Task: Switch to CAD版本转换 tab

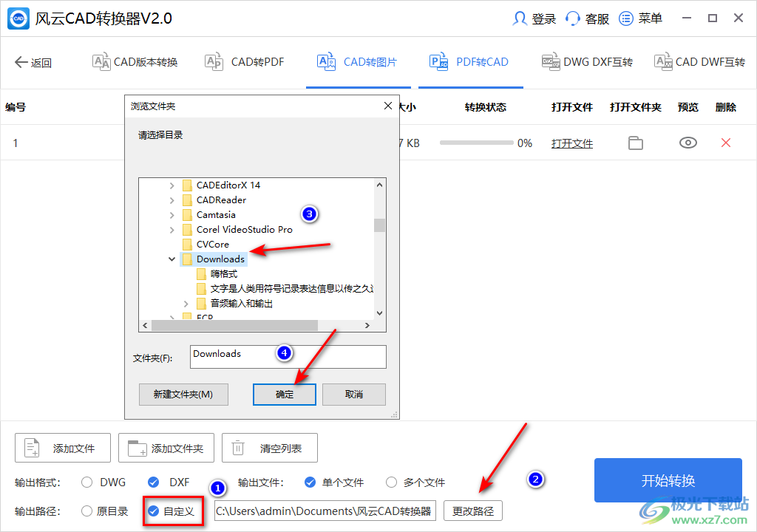Action: pyautogui.click(x=135, y=62)
